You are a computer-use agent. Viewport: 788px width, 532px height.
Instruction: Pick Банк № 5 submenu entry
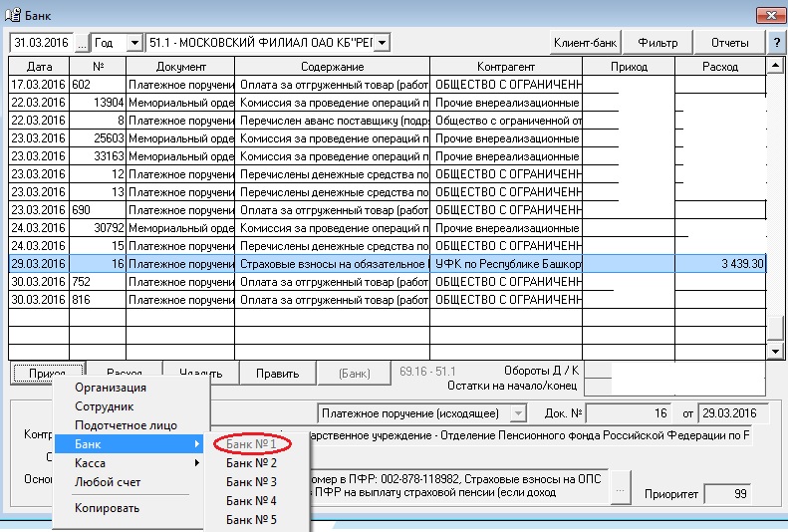251,520
